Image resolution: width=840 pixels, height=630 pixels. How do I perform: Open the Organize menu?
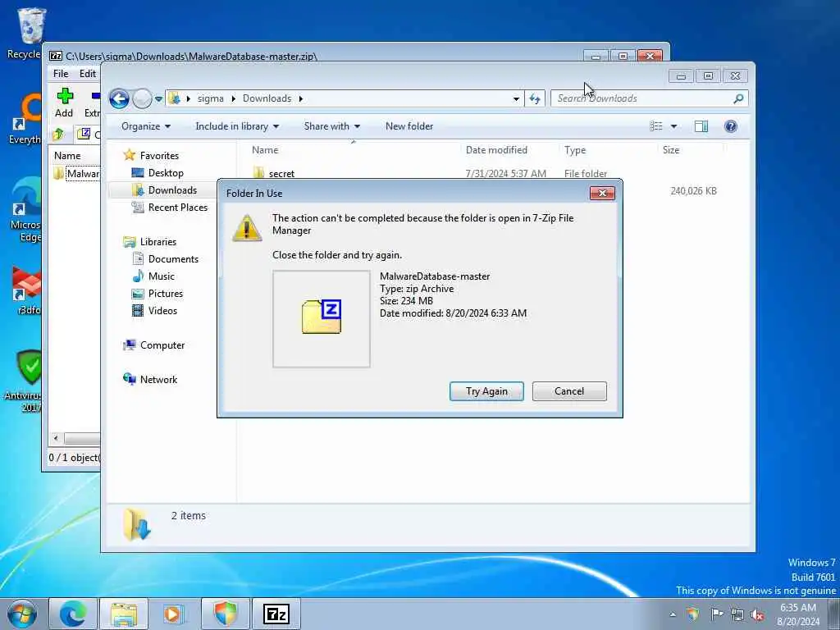146,126
